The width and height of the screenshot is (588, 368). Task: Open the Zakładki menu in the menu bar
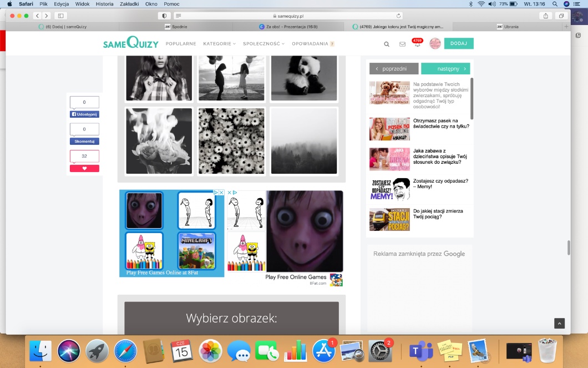(x=129, y=4)
